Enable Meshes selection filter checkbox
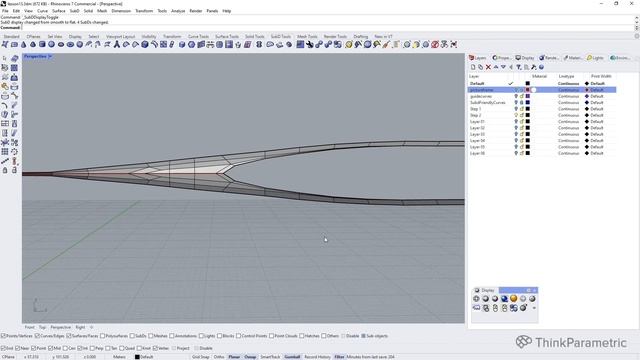Screen dimensions: 640x360 pos(151,336)
